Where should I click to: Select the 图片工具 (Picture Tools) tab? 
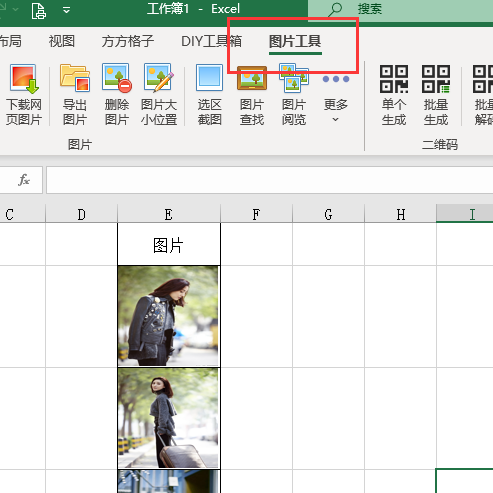295,41
